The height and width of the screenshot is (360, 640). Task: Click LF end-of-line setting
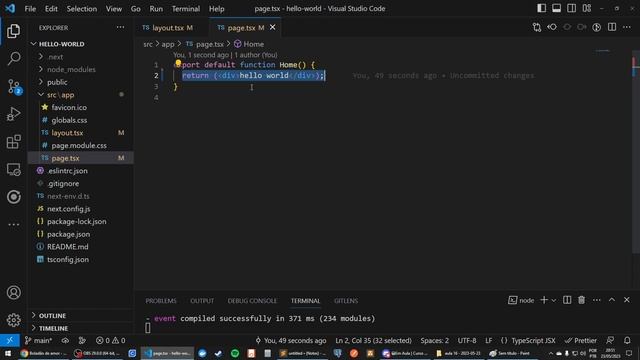click(x=489, y=340)
